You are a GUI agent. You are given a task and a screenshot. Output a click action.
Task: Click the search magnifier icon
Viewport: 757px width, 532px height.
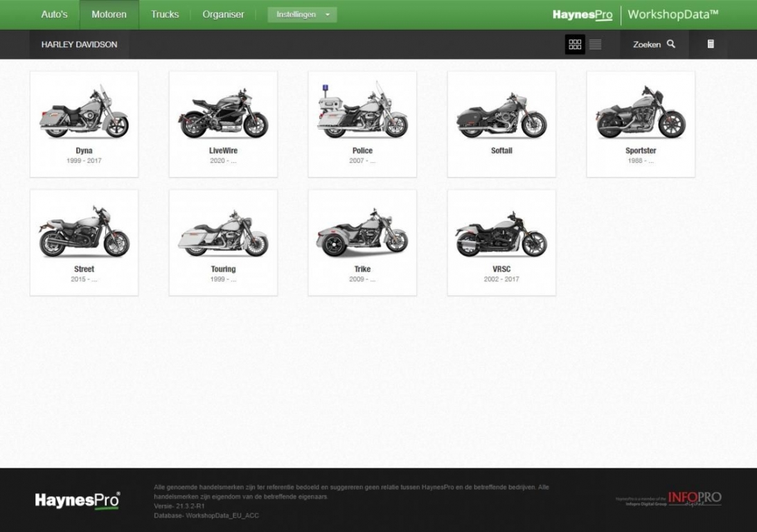click(671, 44)
